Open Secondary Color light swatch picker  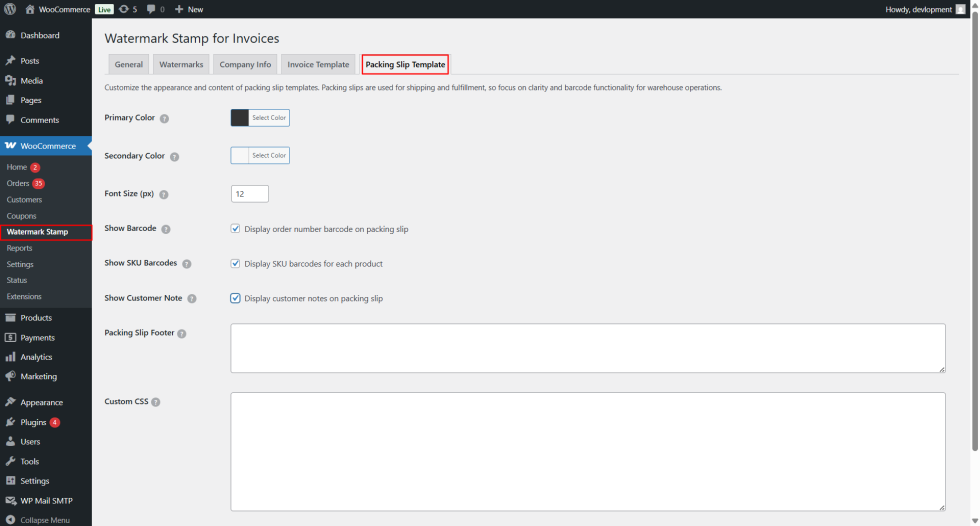[x=240, y=155]
